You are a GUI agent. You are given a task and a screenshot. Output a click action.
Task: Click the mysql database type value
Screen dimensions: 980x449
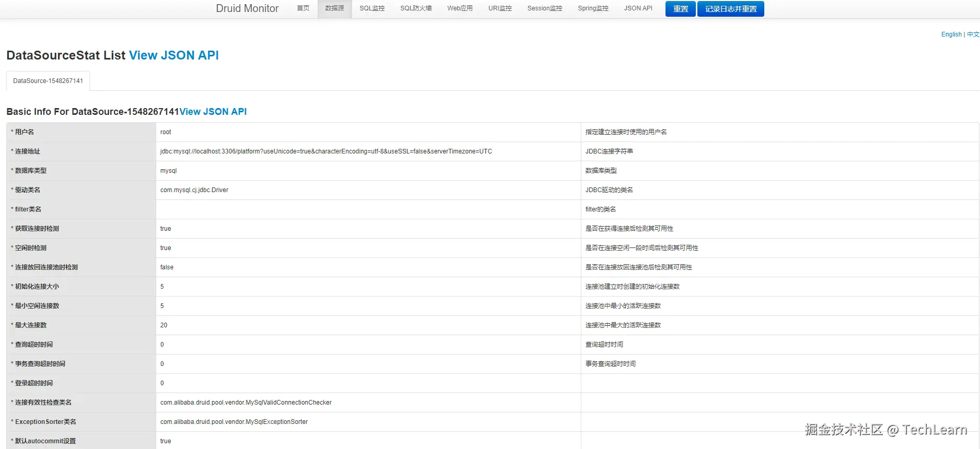168,171
